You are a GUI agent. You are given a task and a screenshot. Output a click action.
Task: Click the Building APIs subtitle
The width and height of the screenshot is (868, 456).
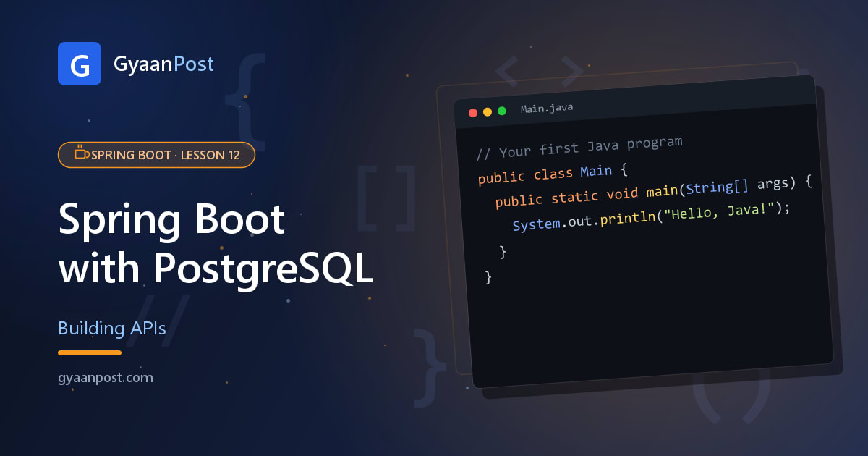coord(112,329)
